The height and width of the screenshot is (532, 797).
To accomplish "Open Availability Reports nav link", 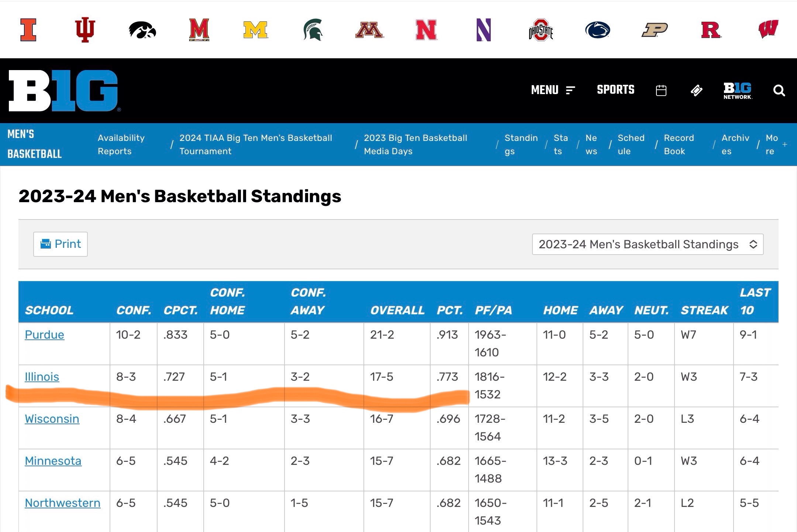I will (121, 145).
